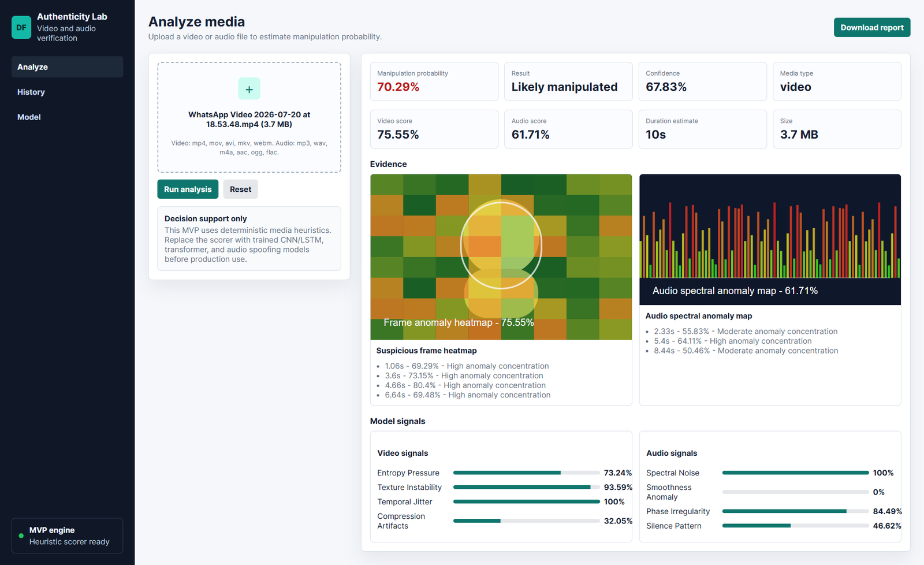The width and height of the screenshot is (924, 565).
Task: Open the Analyze sidebar item
Action: 67,67
